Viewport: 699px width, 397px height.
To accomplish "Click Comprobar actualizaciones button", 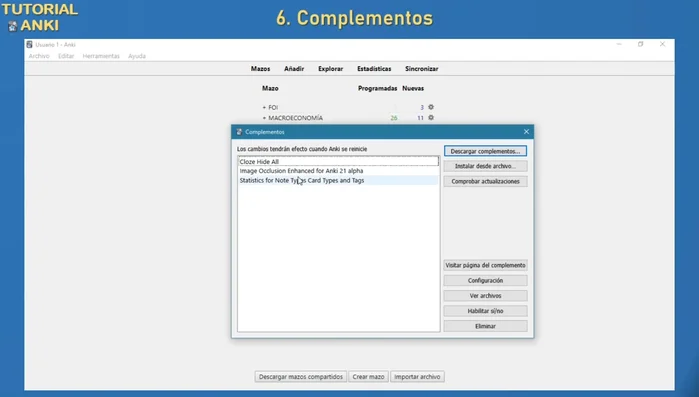I will pyautogui.click(x=485, y=181).
